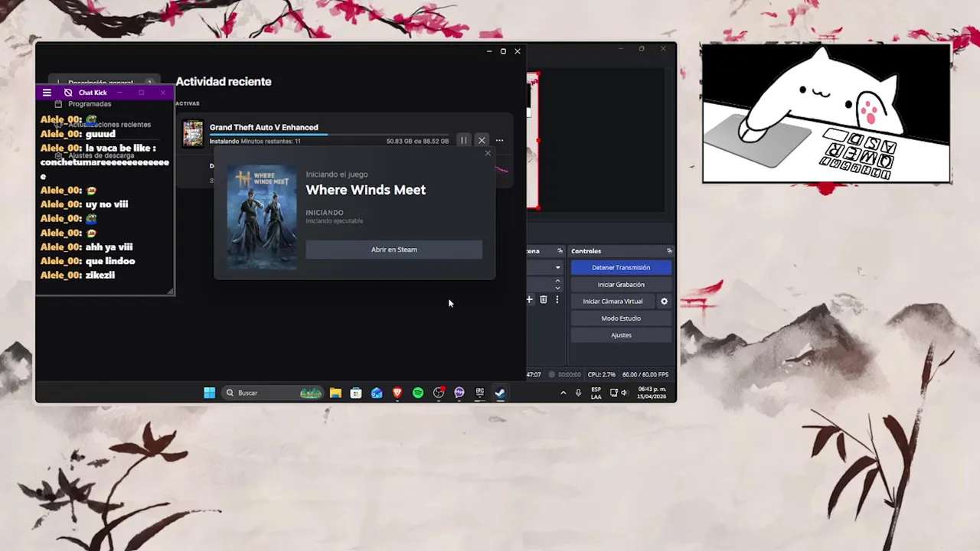Cancel the Grand Theft Auto V installation
Image resolution: width=980 pixels, height=551 pixels.
pos(482,140)
